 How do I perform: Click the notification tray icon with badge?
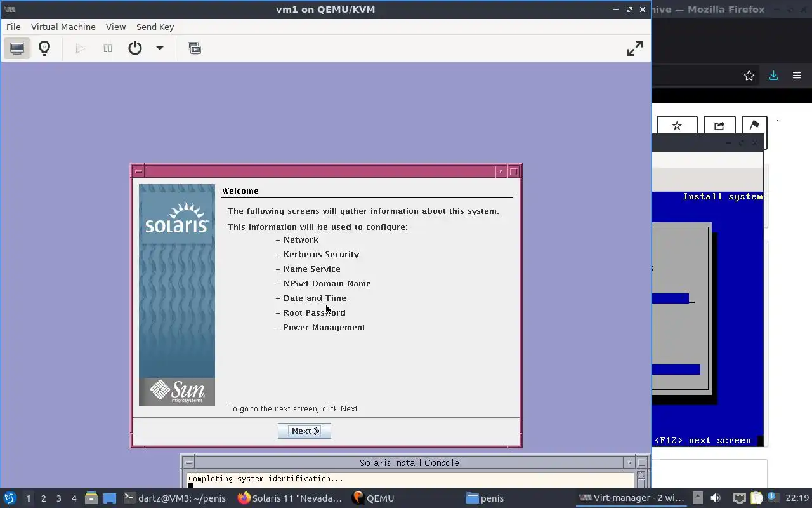point(773,497)
